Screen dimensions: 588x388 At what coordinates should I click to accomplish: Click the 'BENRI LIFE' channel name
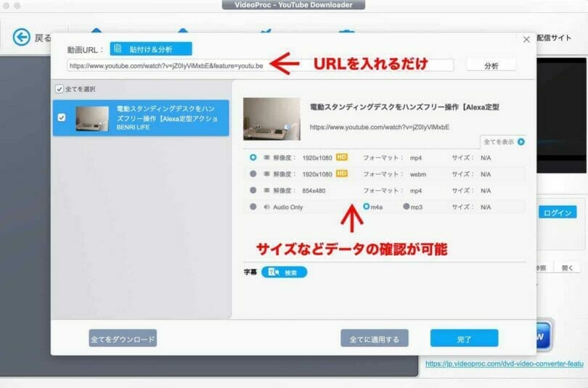coord(133,128)
